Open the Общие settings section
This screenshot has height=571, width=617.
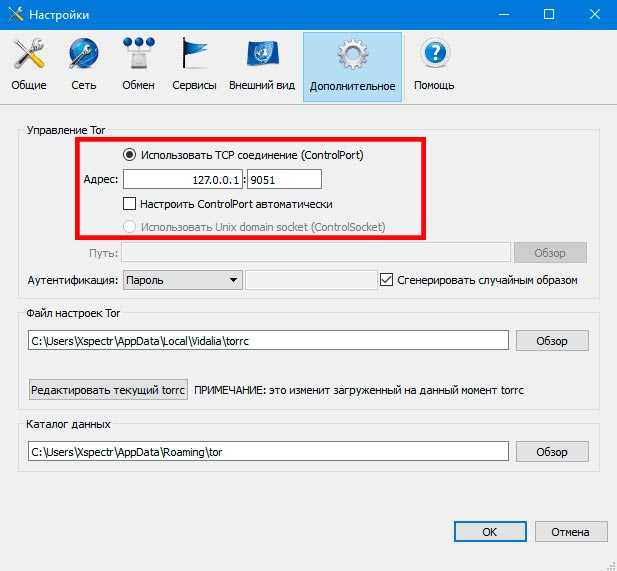point(29,65)
